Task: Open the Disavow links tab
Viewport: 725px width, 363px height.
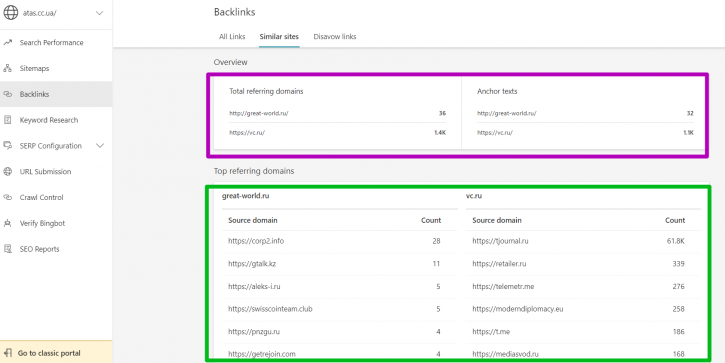Action: point(335,37)
